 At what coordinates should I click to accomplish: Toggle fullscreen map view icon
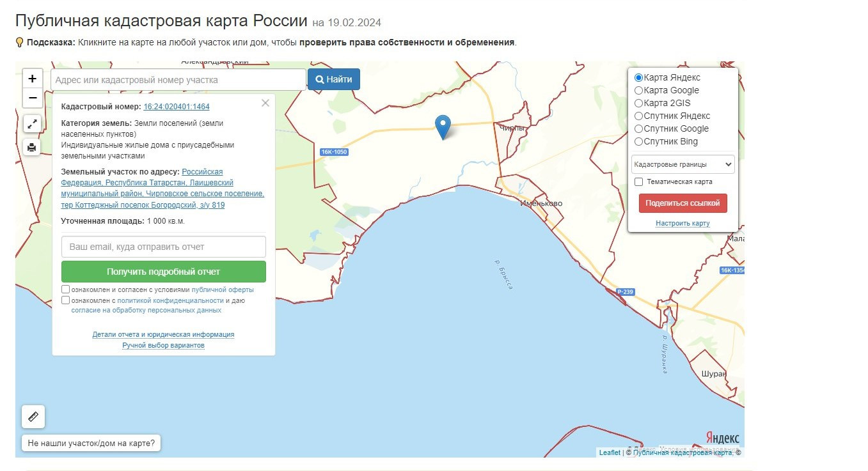33,123
